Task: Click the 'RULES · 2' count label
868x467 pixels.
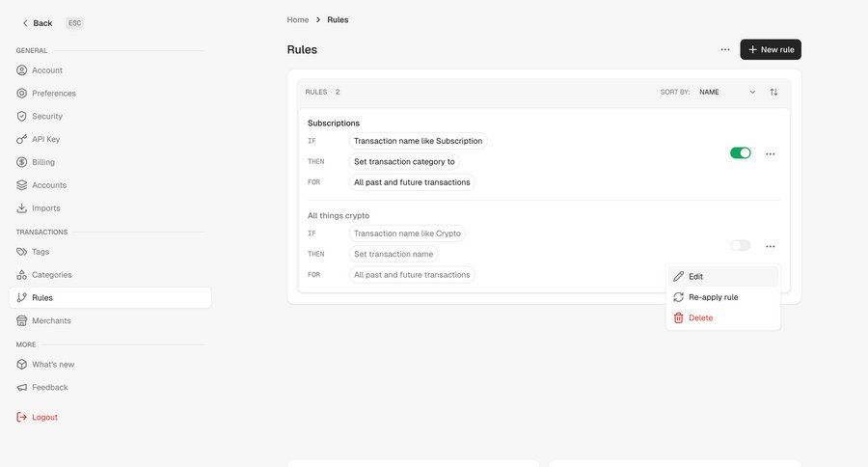Action: click(323, 92)
